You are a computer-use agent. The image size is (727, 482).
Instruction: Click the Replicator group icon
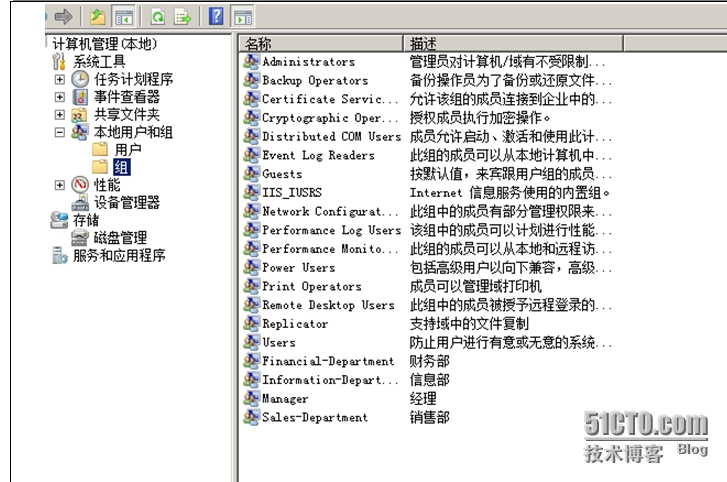coord(251,323)
